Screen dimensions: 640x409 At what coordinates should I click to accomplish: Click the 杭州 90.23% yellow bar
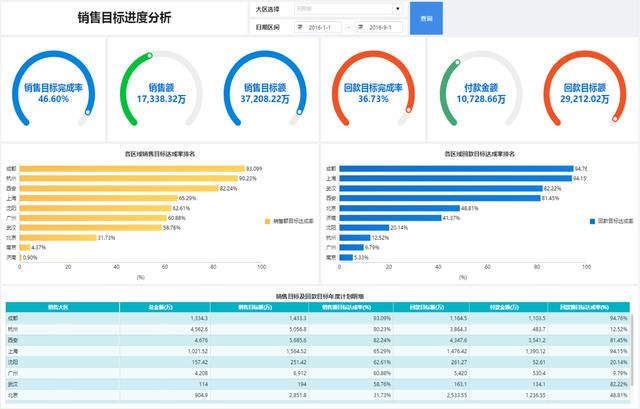(x=129, y=178)
